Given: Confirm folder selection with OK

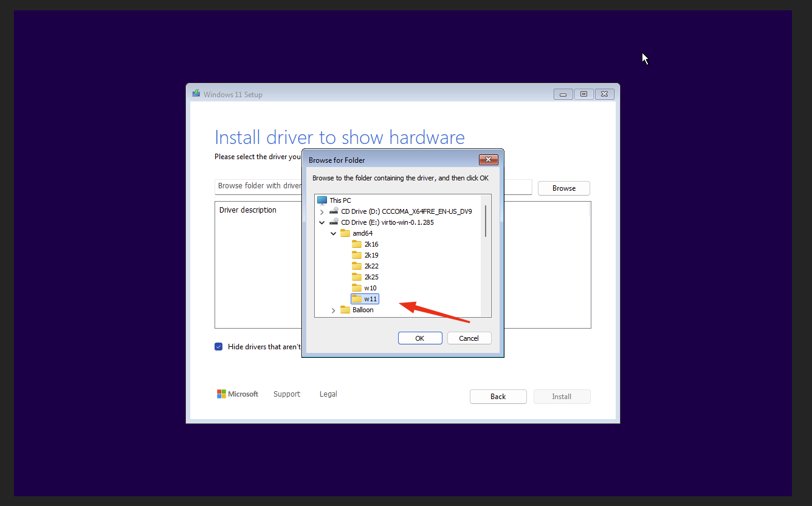Looking at the screenshot, I should click(420, 338).
